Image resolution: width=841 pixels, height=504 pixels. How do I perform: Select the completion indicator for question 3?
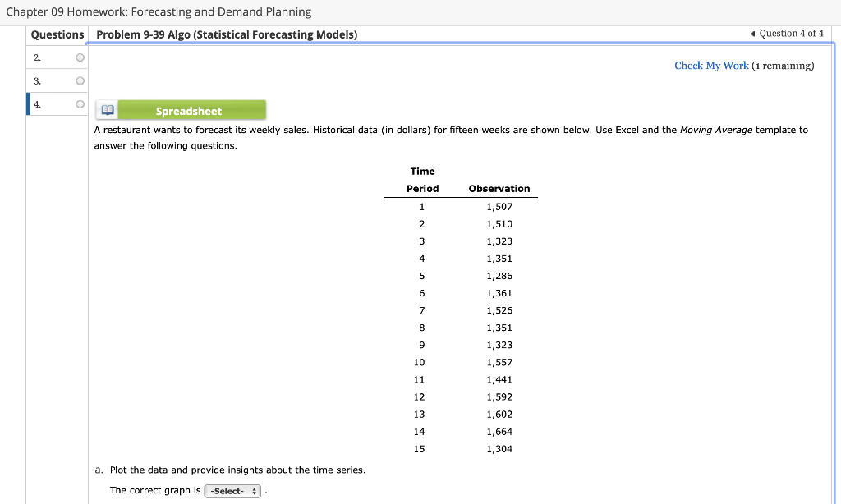pos(79,80)
